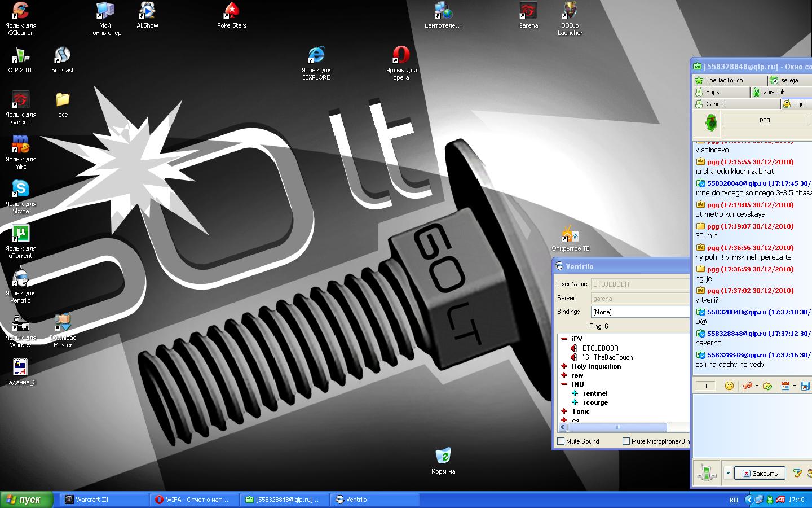Expand the sentinel subchannel
Screen dimensions: 812x508
tap(575, 393)
